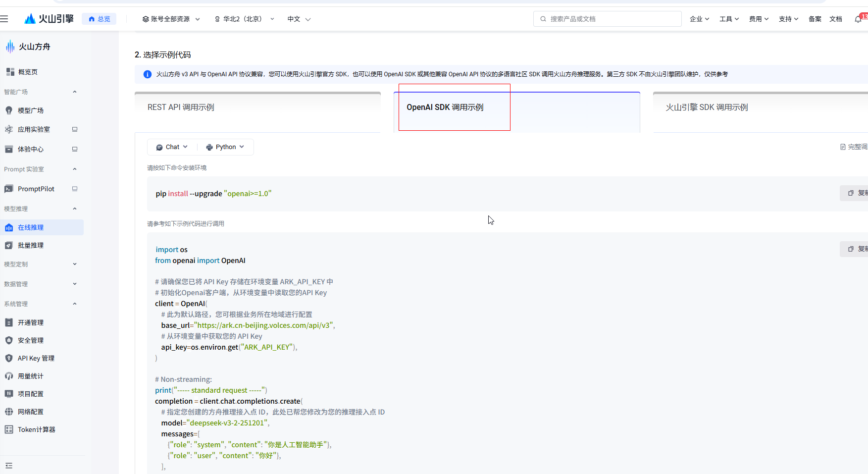Click the 完整调用 document link
Screen dimensions: 868x474
coord(854,147)
